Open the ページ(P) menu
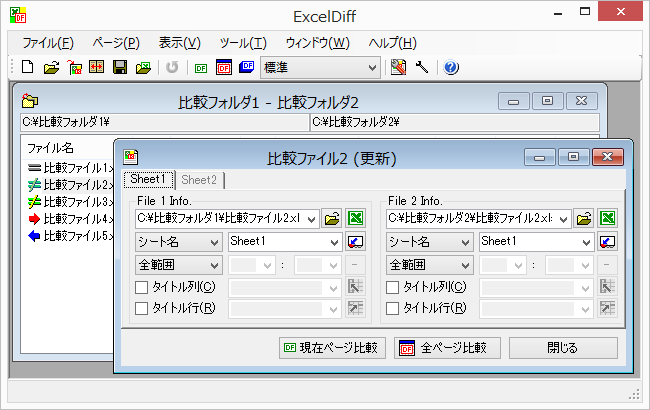Viewport: 650px width, 410px height. [x=116, y=43]
